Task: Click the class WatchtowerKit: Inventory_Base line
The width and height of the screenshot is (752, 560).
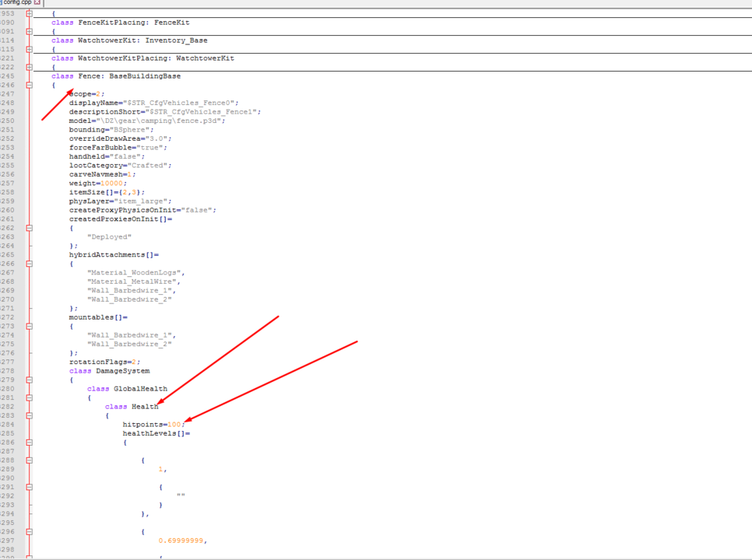Action: pyautogui.click(x=129, y=40)
